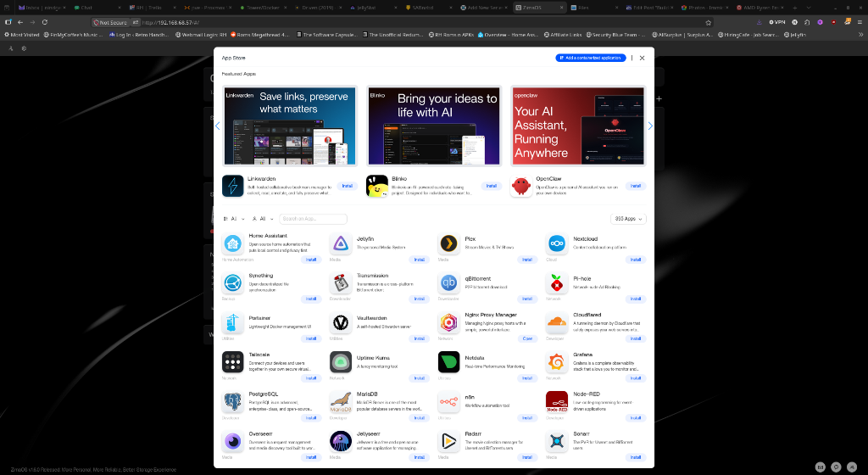
Task: Open Nginx Proxy Manager via Open button
Action: click(527, 338)
